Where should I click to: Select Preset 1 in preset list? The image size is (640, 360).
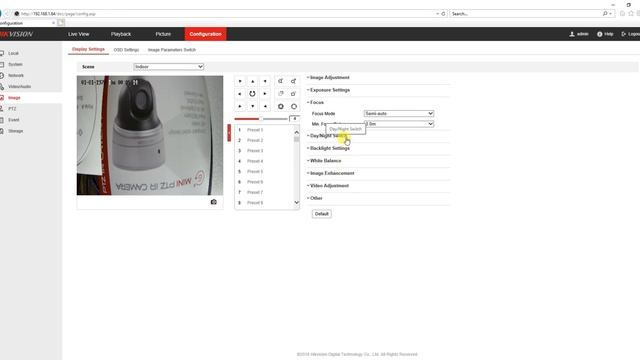tap(255, 130)
